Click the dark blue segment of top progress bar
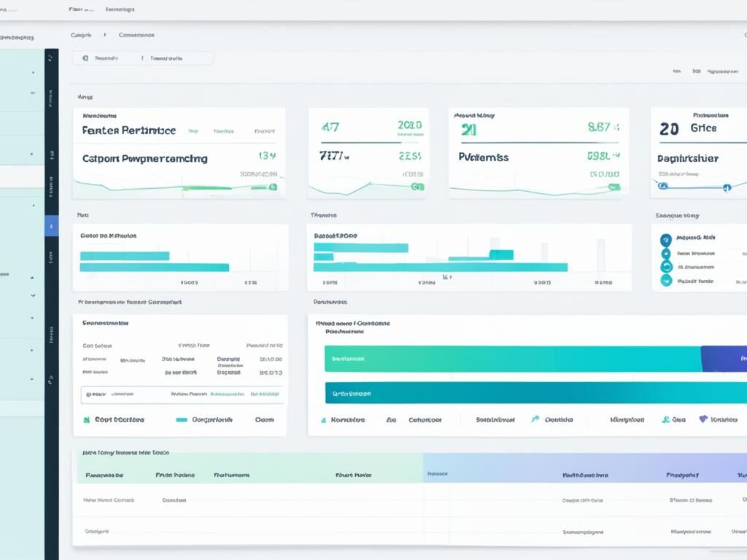 pyautogui.click(x=723, y=359)
